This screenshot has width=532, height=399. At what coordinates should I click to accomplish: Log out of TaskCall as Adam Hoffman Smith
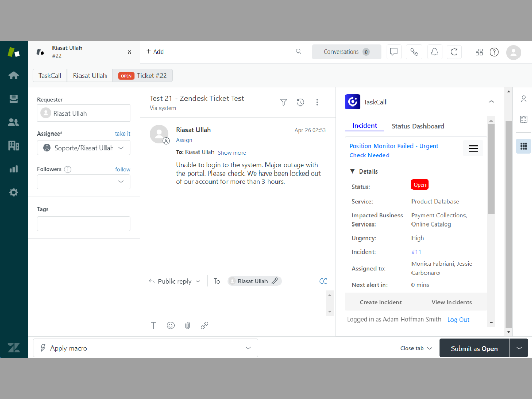(x=458, y=319)
